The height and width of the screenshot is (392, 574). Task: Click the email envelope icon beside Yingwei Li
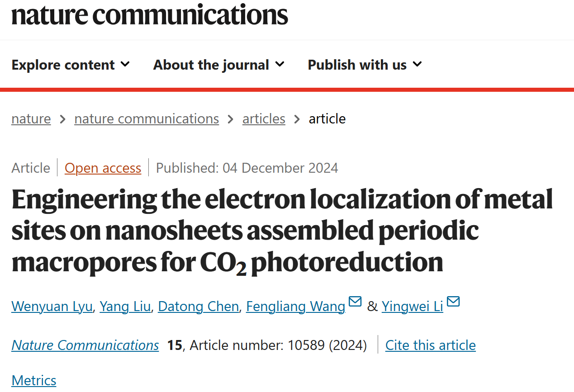(453, 301)
